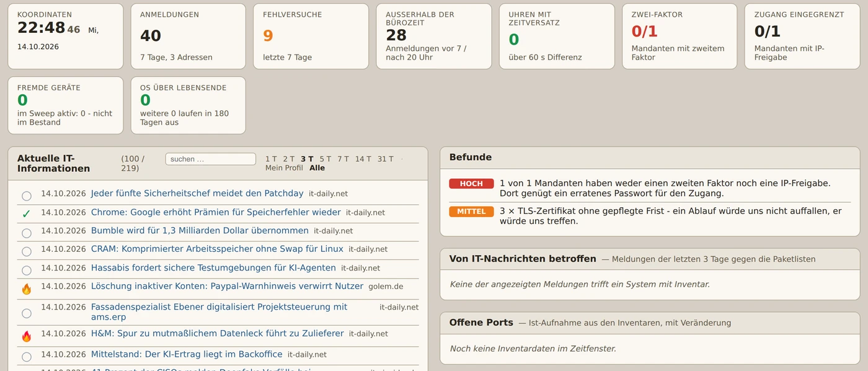Viewport: 868px width, 371px height.
Task: Click the golem.de source label
Action: click(386, 287)
